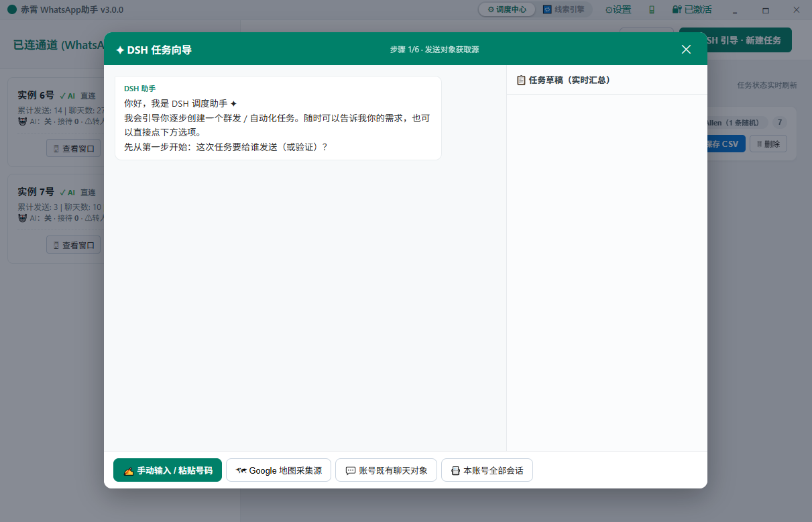Viewport: 812px width, 522px height.
Task: Click the green phone icon in title bar
Action: [x=651, y=9]
